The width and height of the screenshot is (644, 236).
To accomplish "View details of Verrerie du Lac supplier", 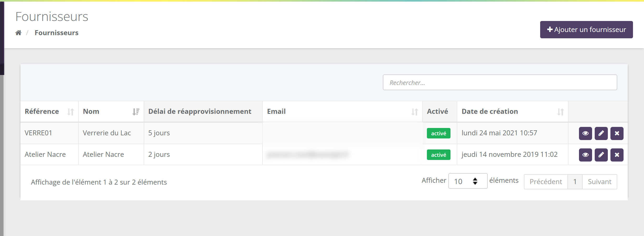I will (585, 133).
